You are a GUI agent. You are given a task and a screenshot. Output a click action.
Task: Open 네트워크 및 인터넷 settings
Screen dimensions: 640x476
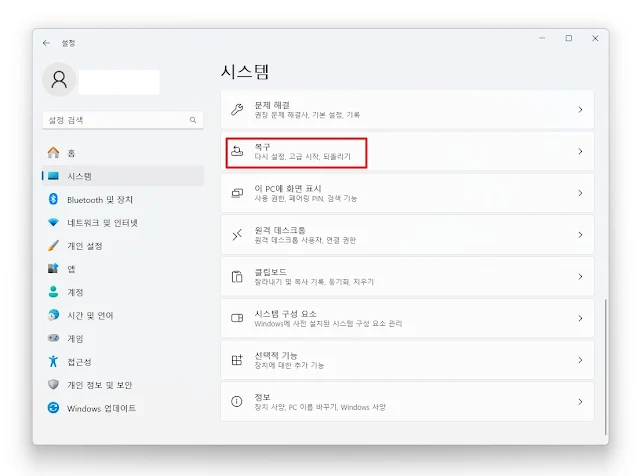pos(123,222)
